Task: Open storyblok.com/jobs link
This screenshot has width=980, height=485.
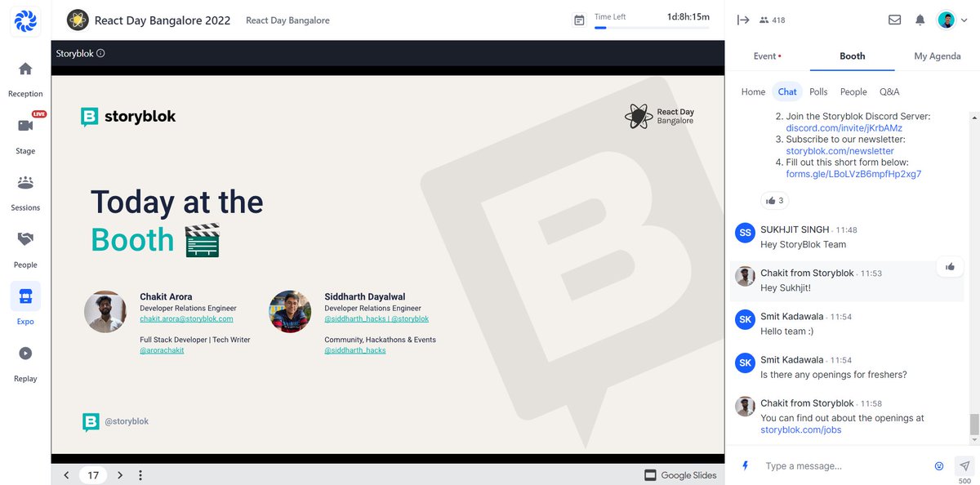Action: pos(800,429)
